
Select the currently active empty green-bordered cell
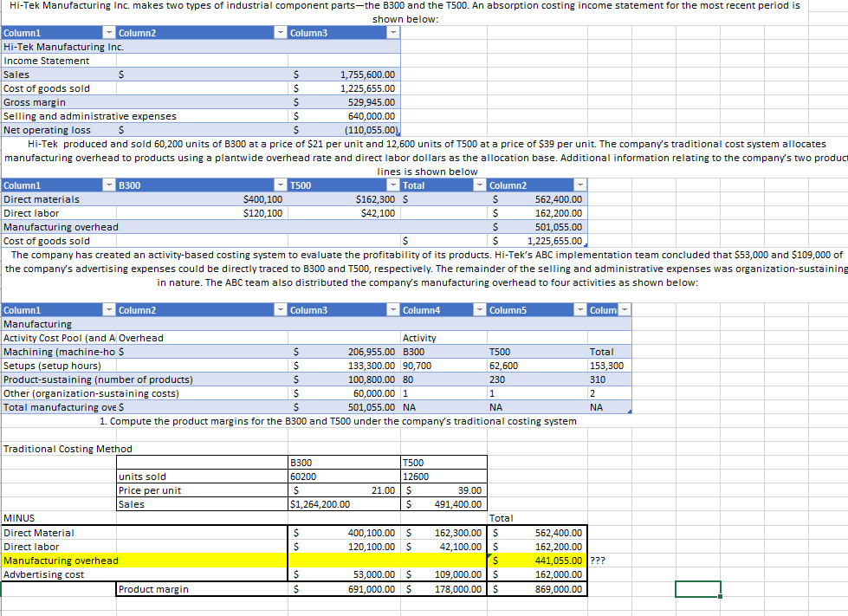tap(697, 589)
